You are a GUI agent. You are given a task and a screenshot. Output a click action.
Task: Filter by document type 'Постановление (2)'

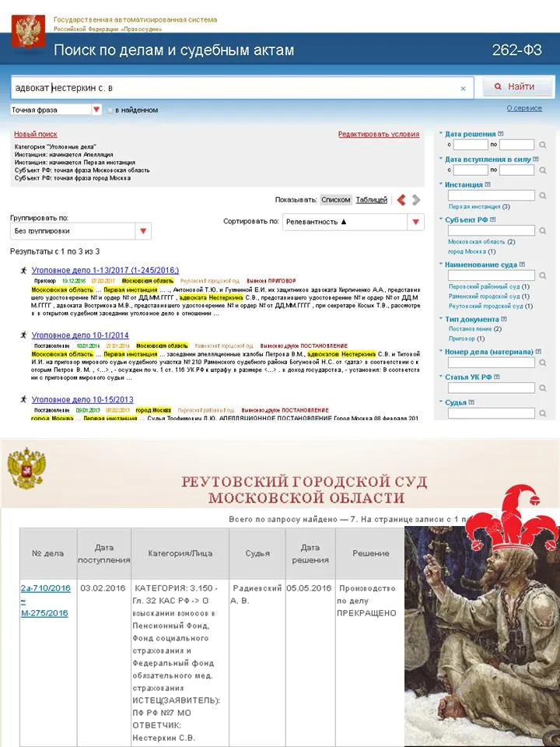474,328
